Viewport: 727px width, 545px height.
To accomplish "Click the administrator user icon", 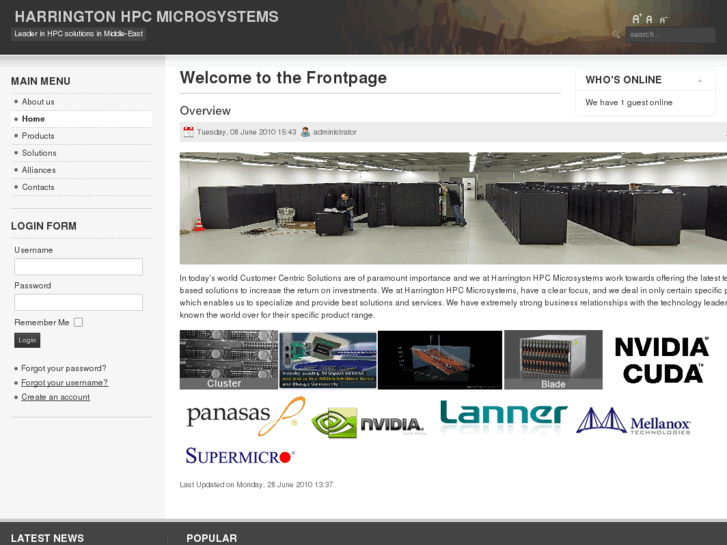I will (305, 132).
